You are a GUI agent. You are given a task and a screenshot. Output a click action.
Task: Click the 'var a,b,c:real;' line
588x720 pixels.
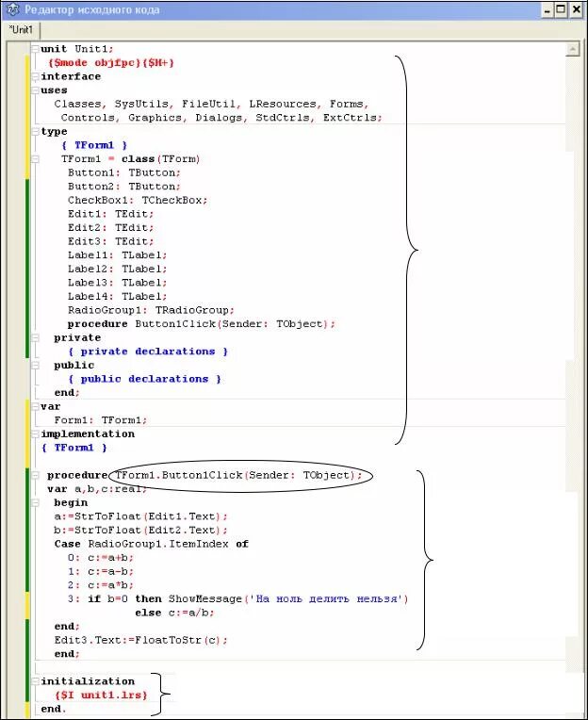[x=97, y=489]
